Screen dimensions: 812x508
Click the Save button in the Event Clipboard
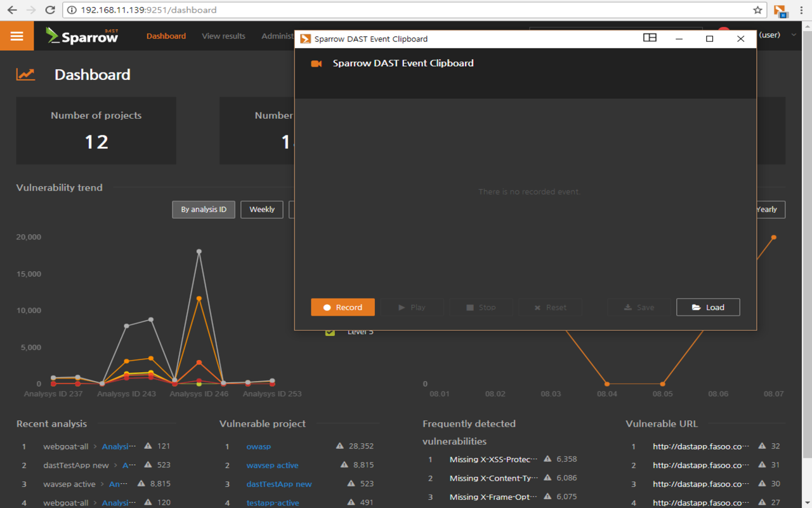tap(639, 307)
